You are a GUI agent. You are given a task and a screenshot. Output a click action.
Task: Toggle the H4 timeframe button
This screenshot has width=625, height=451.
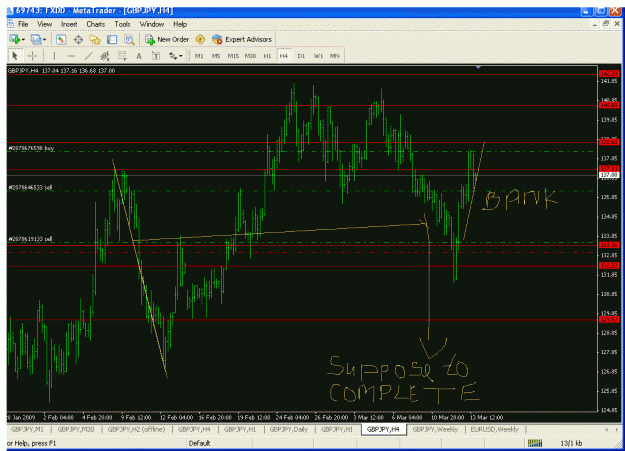point(283,56)
